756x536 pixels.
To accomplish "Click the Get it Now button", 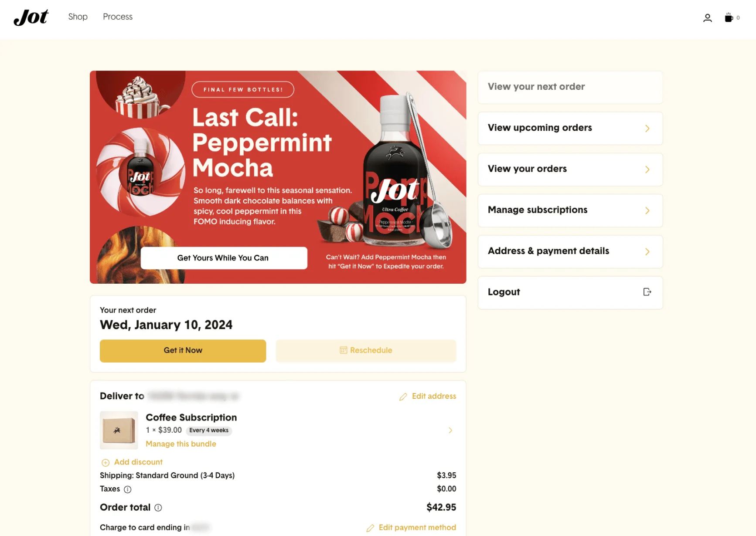I will pos(183,350).
